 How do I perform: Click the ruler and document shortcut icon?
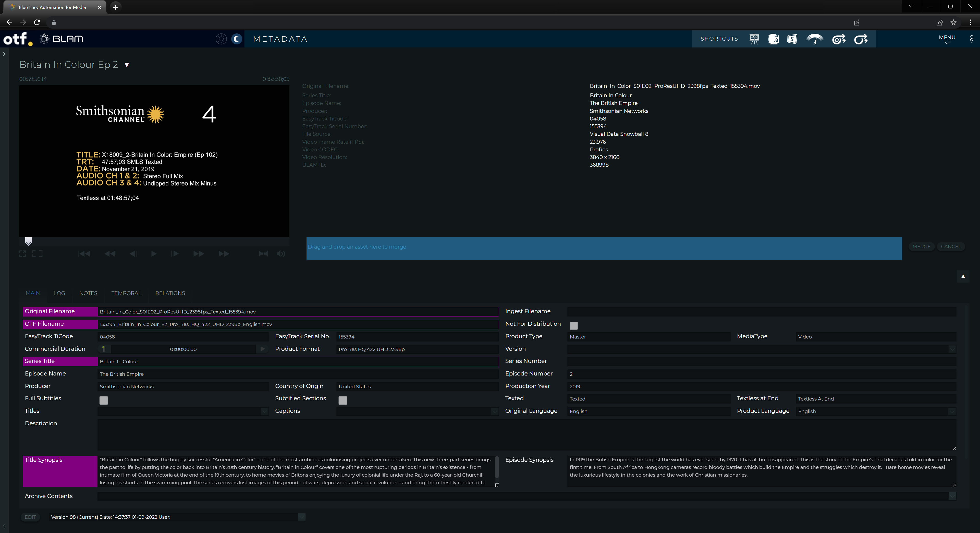[x=773, y=39]
